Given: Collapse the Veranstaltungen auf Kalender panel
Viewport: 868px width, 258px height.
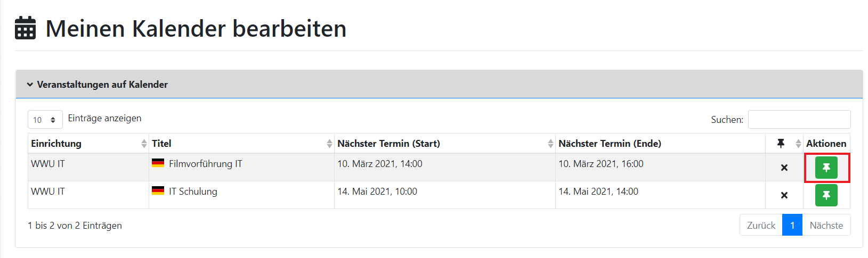Looking at the screenshot, I should [x=30, y=85].
